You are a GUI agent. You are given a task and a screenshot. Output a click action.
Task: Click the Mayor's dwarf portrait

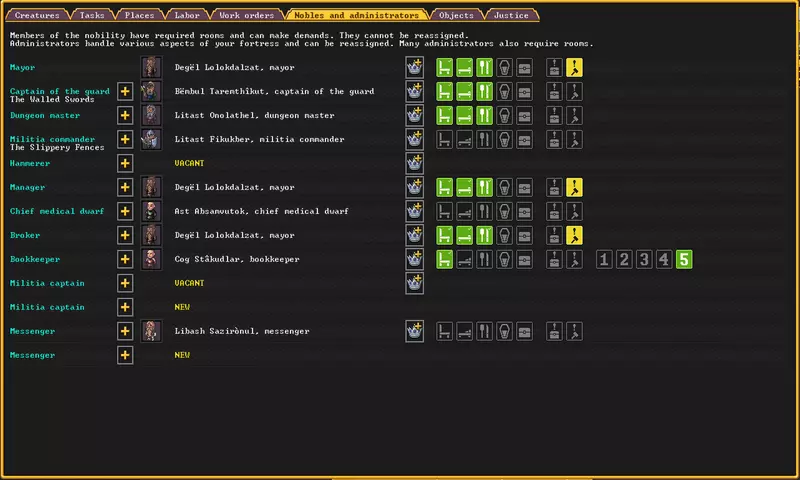[x=151, y=67]
